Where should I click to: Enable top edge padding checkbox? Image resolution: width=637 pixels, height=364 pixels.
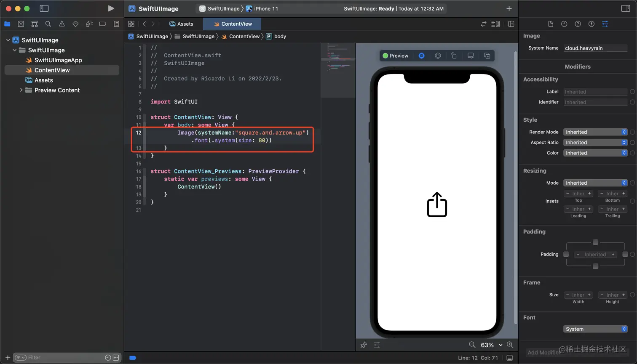tap(595, 242)
